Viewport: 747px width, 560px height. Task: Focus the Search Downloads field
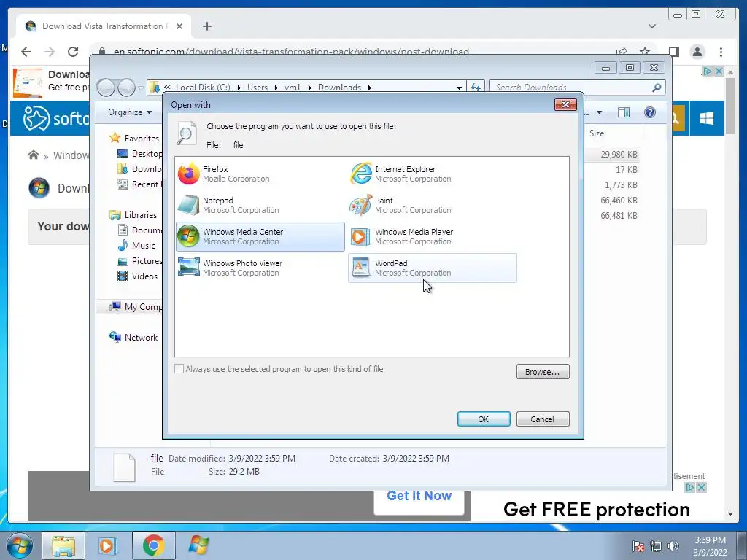(572, 87)
